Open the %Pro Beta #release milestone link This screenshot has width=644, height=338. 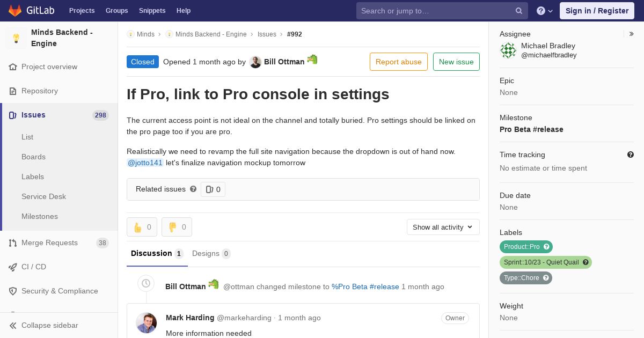point(365,286)
